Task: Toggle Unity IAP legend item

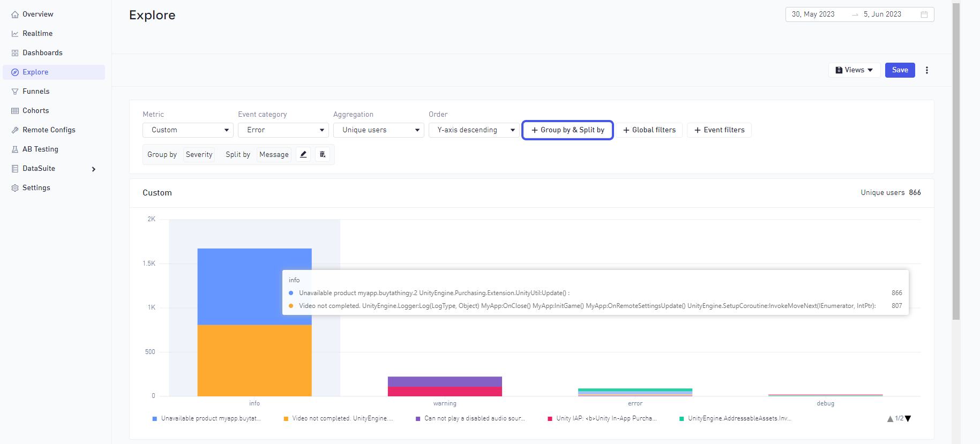Action: click(602, 419)
